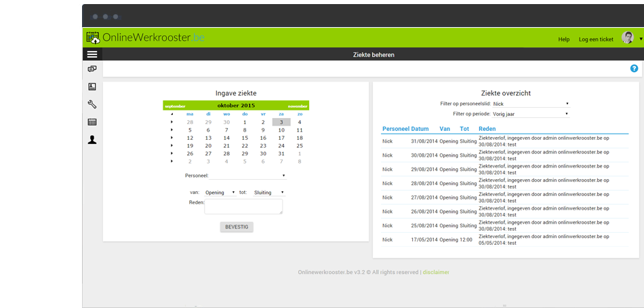Click into the Reden text field
This screenshot has height=308, width=644.
pyautogui.click(x=243, y=206)
